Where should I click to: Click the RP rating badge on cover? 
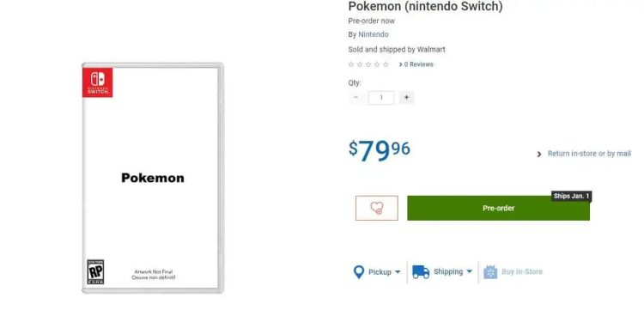95,271
